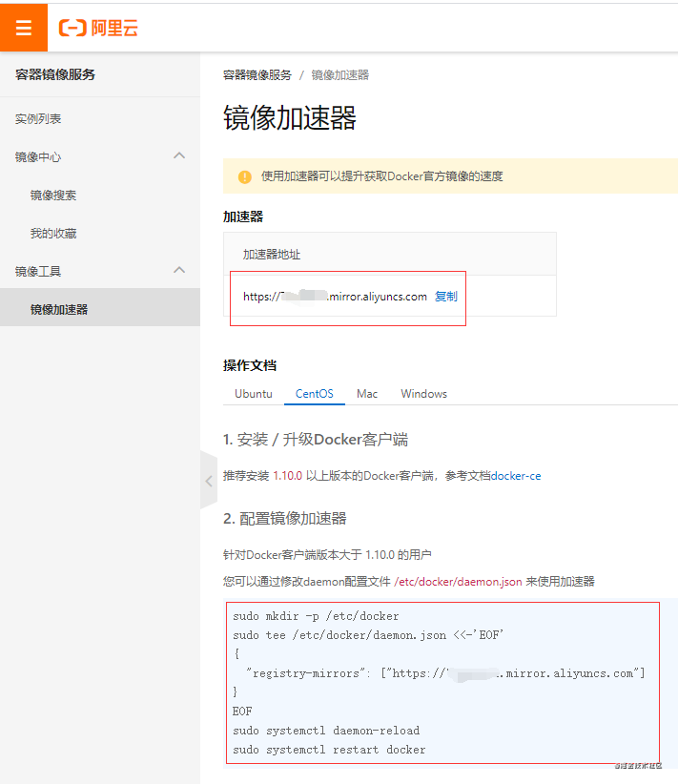The image size is (678, 784).
Task: Open 镜像搜索 in the sidebar
Action: tap(53, 195)
